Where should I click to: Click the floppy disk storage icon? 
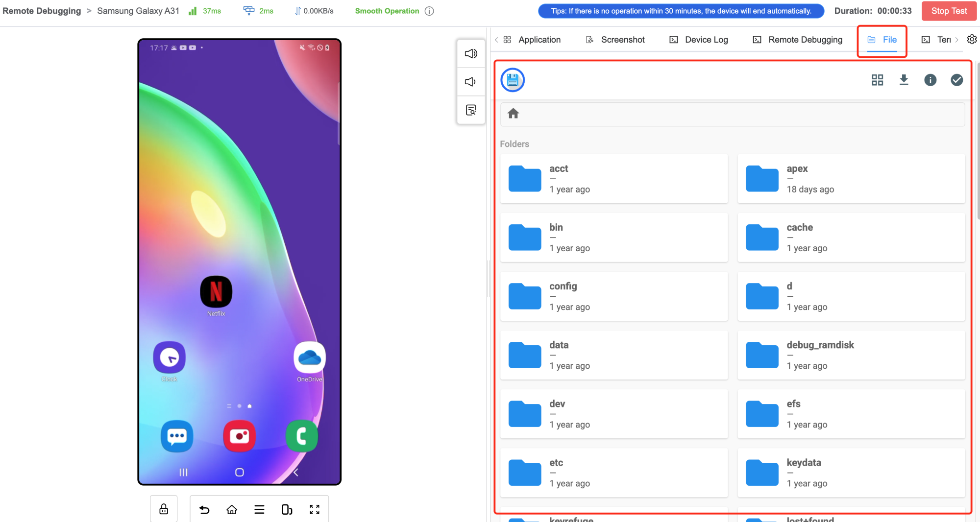click(x=513, y=80)
